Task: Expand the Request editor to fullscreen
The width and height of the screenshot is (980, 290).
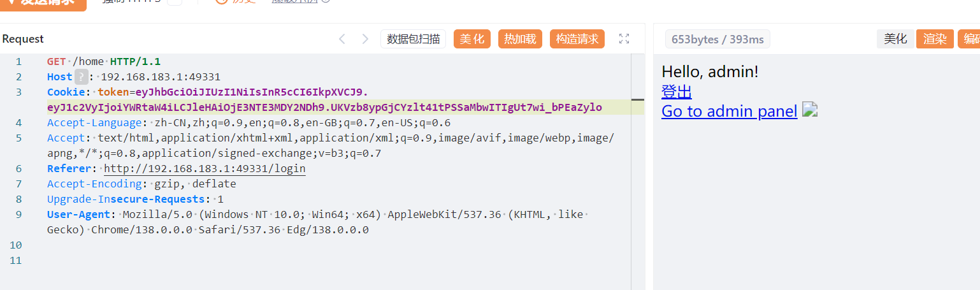Action: tap(624, 39)
